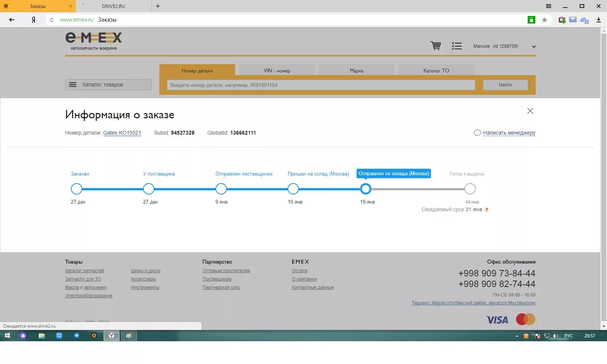Open Электрооборудование footer link
Viewport: 607px width, 364px height.
[89, 296]
